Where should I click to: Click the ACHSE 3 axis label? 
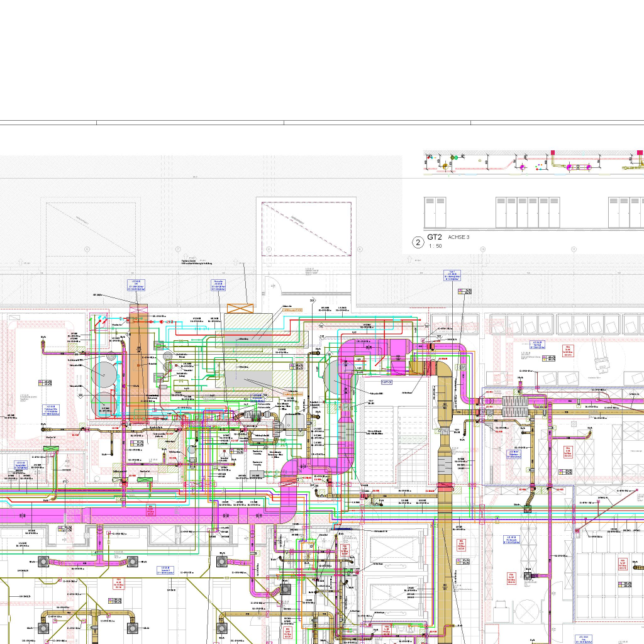(x=458, y=238)
